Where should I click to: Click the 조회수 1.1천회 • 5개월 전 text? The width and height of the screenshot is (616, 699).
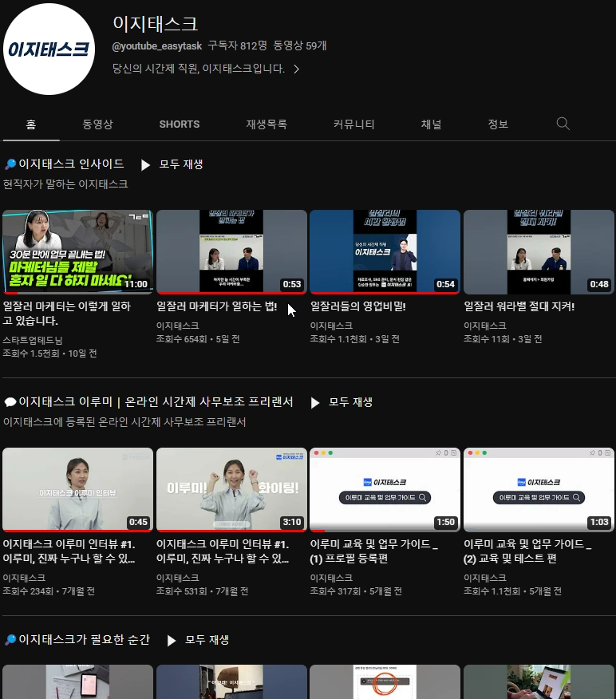point(512,591)
